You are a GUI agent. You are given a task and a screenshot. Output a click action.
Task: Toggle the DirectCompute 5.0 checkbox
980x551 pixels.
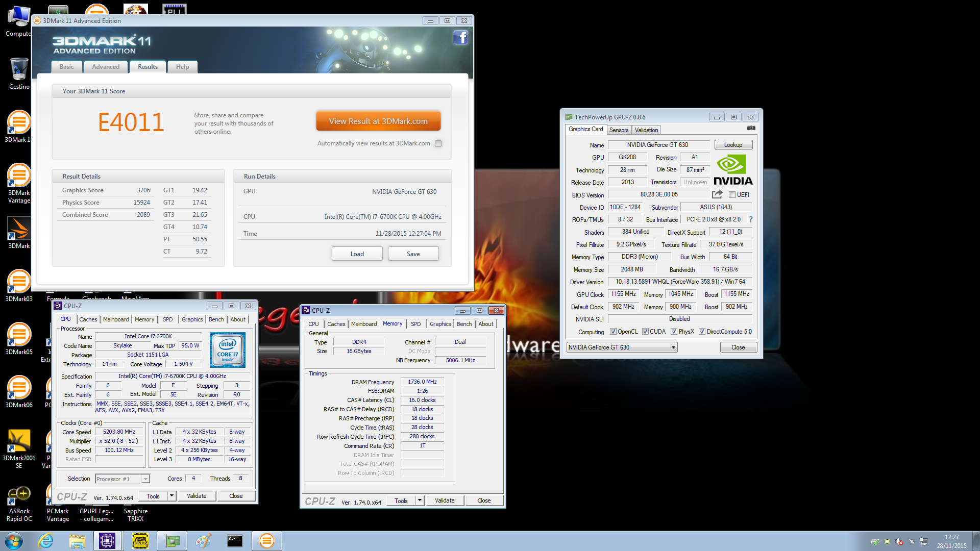click(702, 332)
